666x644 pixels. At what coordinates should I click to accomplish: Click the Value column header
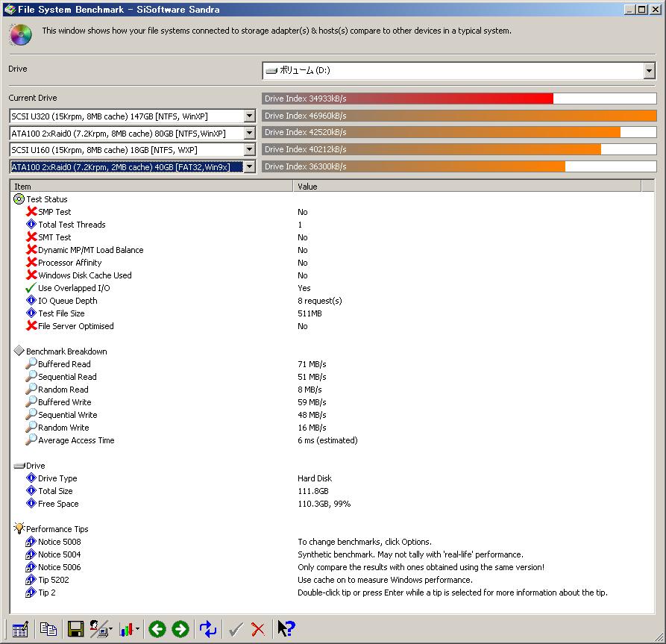[x=467, y=187]
